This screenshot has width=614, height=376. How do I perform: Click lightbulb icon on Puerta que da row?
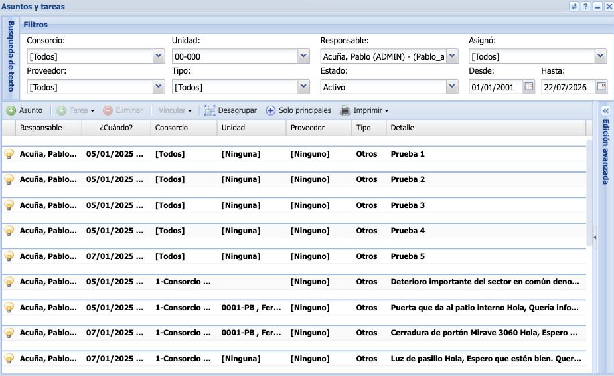pyautogui.click(x=9, y=307)
